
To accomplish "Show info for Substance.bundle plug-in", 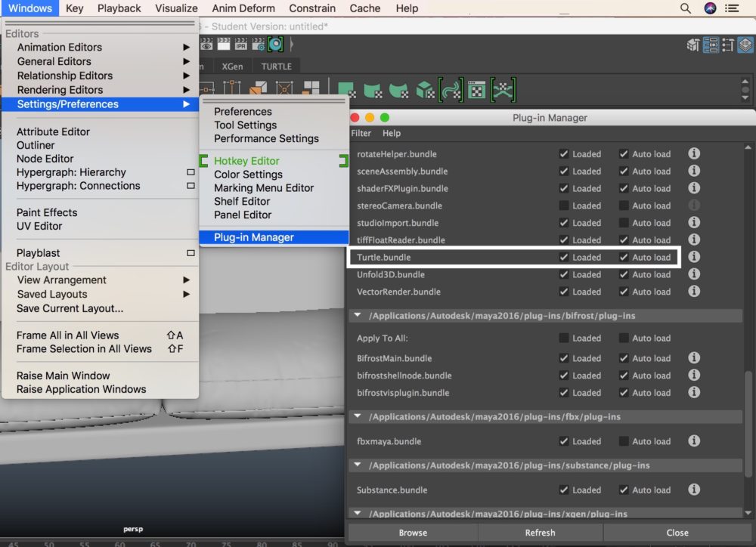I will [x=694, y=490].
